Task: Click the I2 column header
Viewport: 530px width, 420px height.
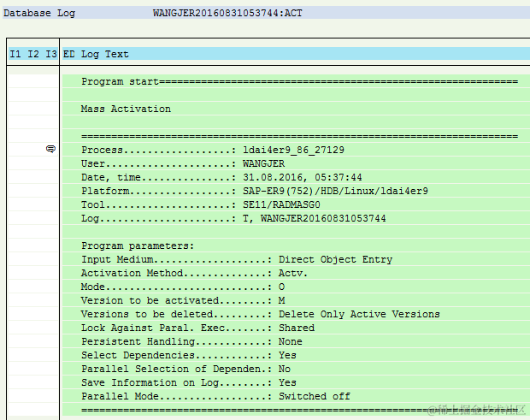Action: pos(33,54)
